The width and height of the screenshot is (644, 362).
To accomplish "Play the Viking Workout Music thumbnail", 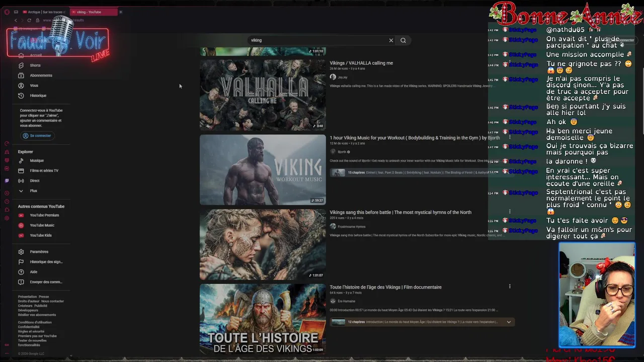I will [x=263, y=170].
